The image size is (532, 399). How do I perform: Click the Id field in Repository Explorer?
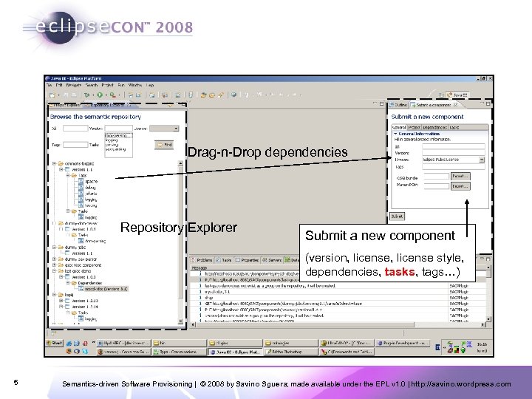(75, 129)
